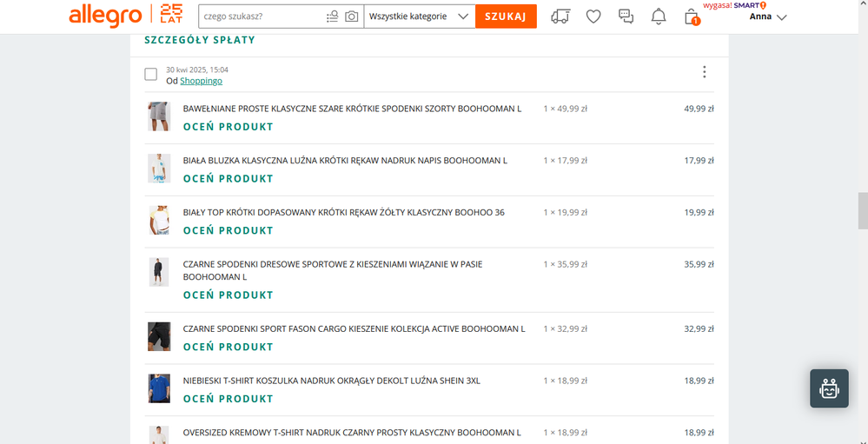
Task: Open favorites heart icon
Action: (x=593, y=17)
